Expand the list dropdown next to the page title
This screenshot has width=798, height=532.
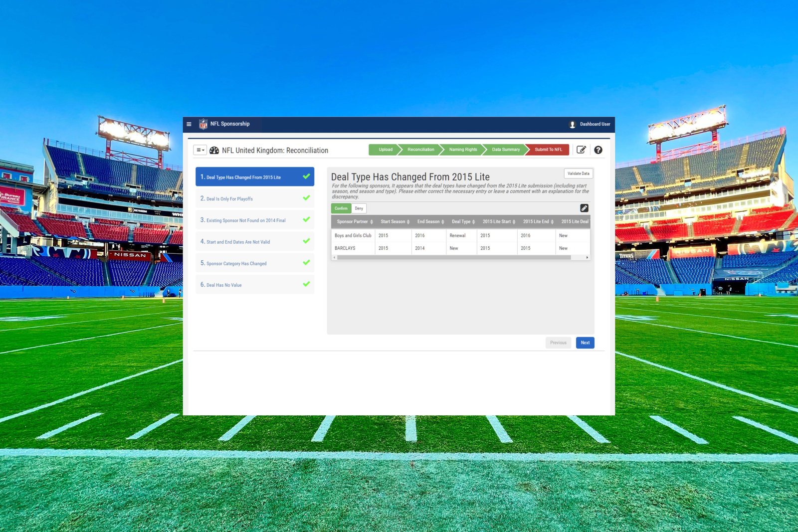point(200,150)
